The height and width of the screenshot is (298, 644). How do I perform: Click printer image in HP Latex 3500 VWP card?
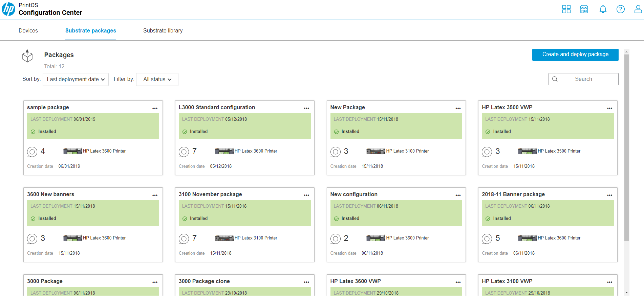527,151
